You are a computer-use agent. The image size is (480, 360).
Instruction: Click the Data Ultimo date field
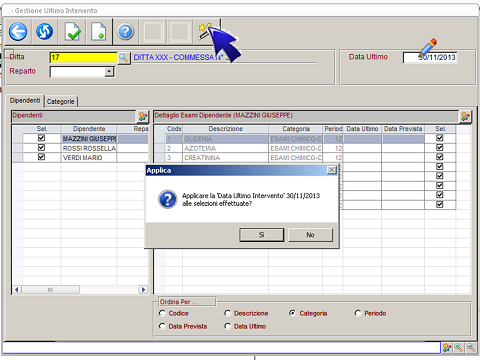click(x=430, y=57)
